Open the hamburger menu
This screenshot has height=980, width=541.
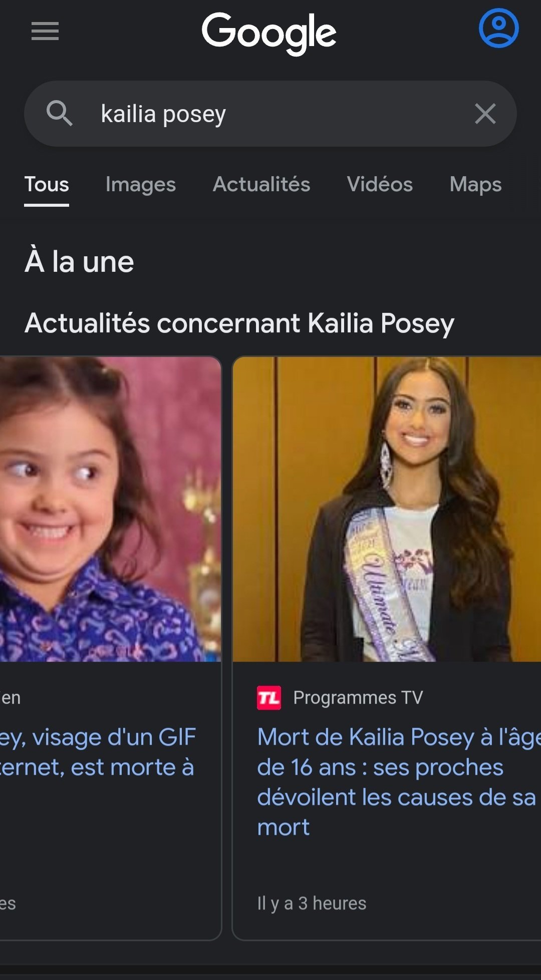tap(45, 31)
